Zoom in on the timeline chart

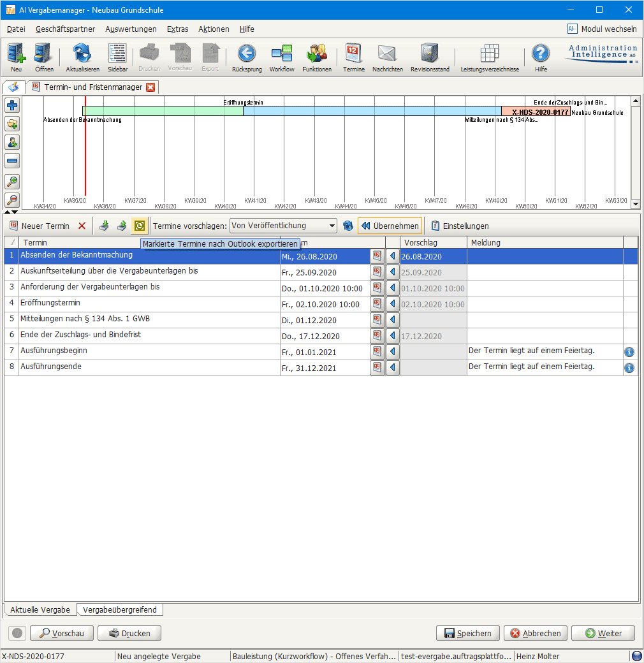[x=12, y=182]
